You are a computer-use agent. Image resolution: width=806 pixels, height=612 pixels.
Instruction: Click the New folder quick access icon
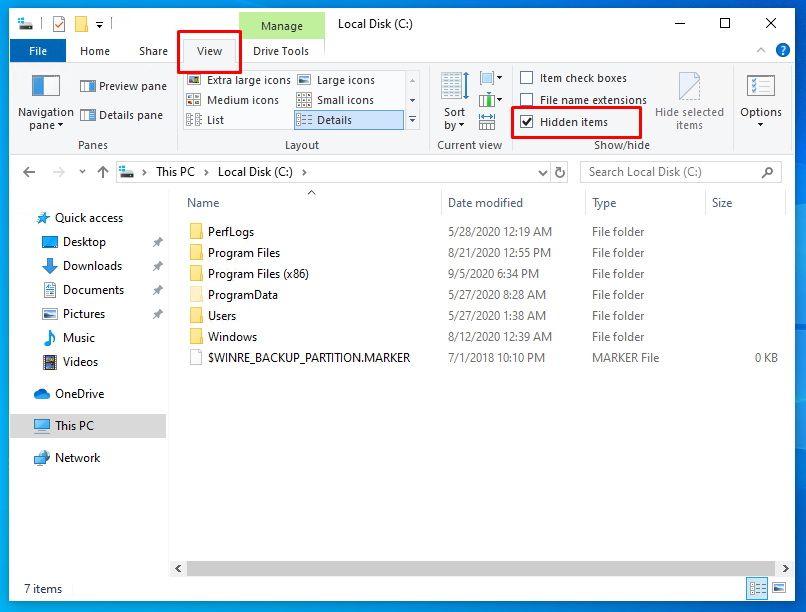click(81, 24)
